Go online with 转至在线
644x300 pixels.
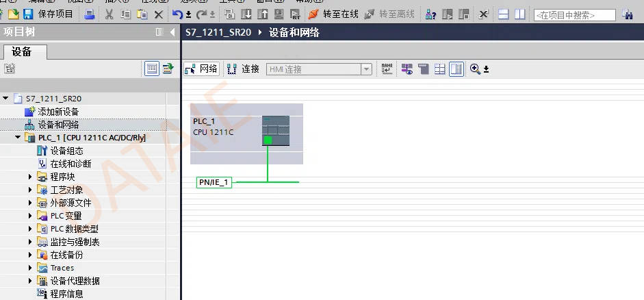[333, 14]
